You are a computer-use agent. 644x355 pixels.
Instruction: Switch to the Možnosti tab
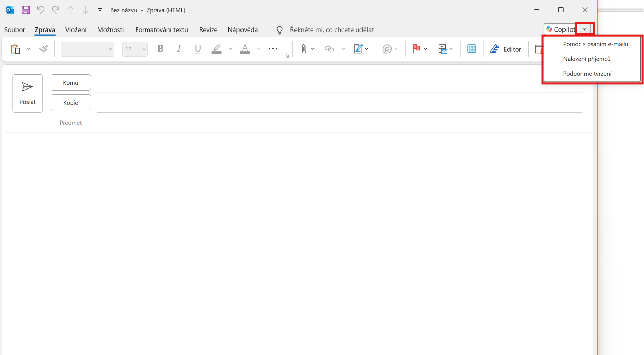pyautogui.click(x=110, y=30)
